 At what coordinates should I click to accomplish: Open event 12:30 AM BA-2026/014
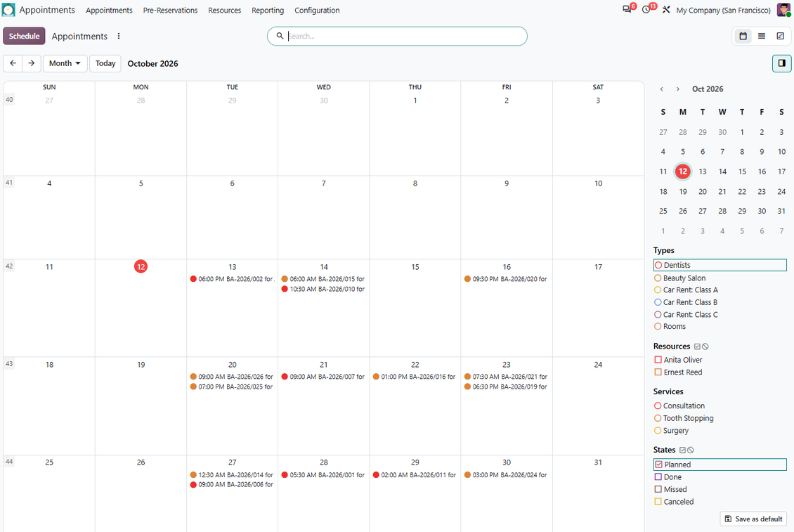[x=232, y=475]
